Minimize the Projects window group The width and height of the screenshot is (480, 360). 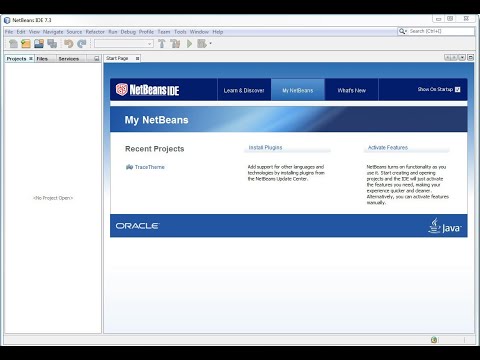coord(97,59)
